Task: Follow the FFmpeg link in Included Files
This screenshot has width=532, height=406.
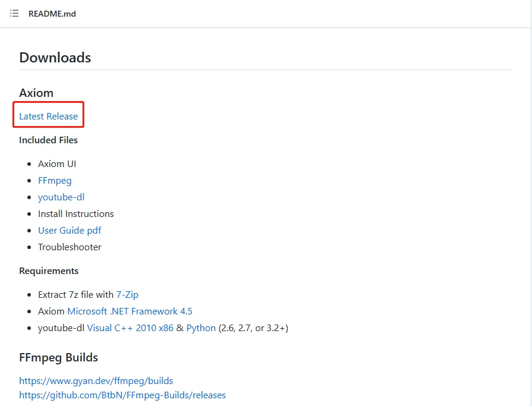Action: click(55, 180)
